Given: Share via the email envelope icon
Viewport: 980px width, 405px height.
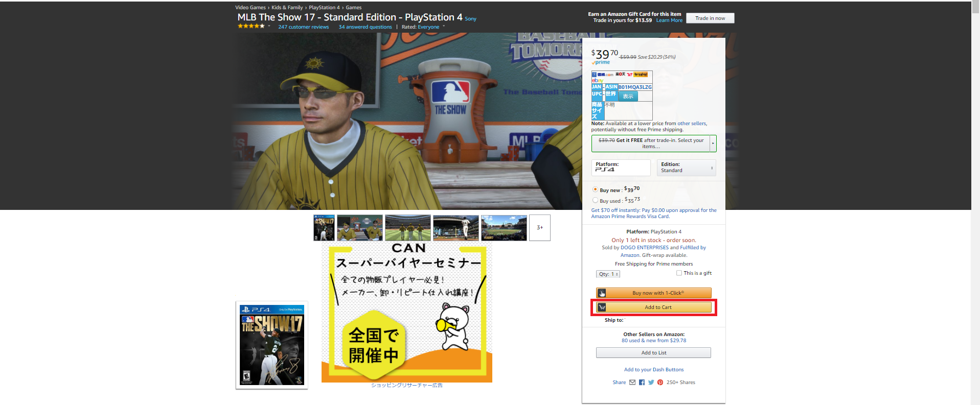Looking at the screenshot, I should 632,383.
